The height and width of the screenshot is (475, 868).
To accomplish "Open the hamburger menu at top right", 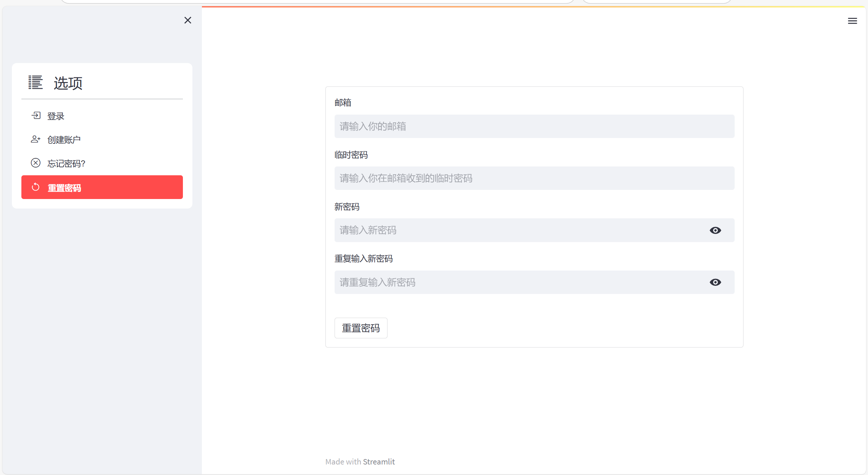I will pos(852,21).
